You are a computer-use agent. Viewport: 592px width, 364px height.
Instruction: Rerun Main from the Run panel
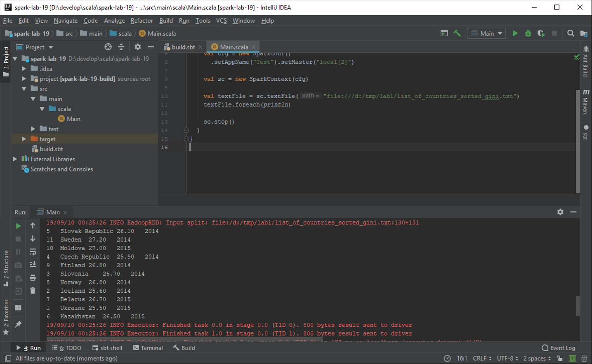tap(18, 226)
